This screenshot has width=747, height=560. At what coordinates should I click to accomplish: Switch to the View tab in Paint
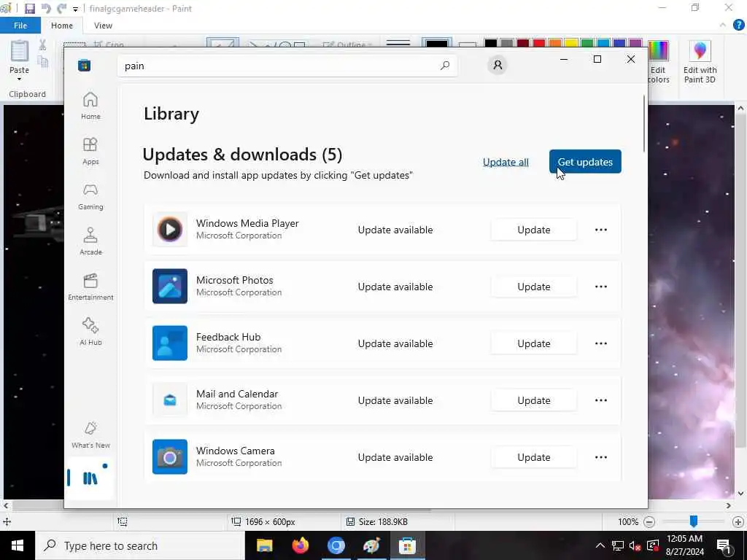pyautogui.click(x=103, y=26)
